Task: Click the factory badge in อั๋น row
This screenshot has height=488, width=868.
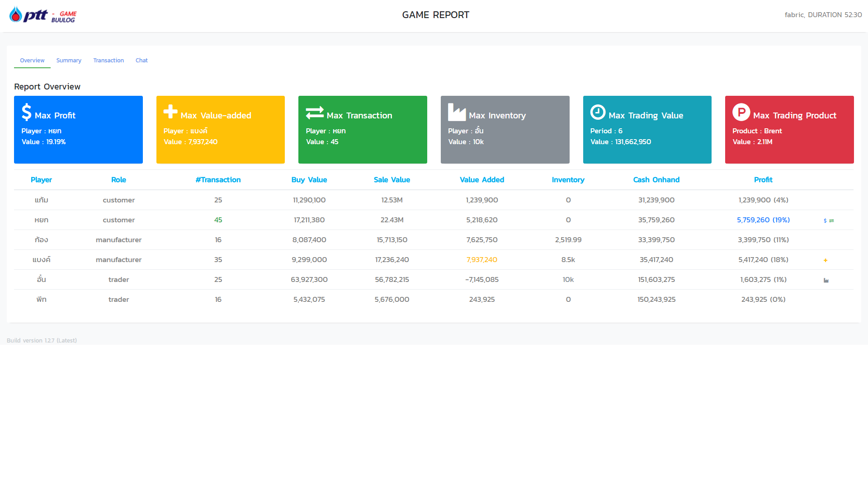Action: pos(826,280)
